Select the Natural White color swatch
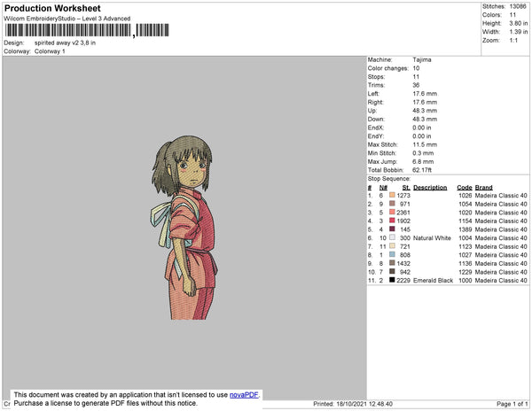Viewport: 532px width, 411px height. pyautogui.click(x=393, y=237)
